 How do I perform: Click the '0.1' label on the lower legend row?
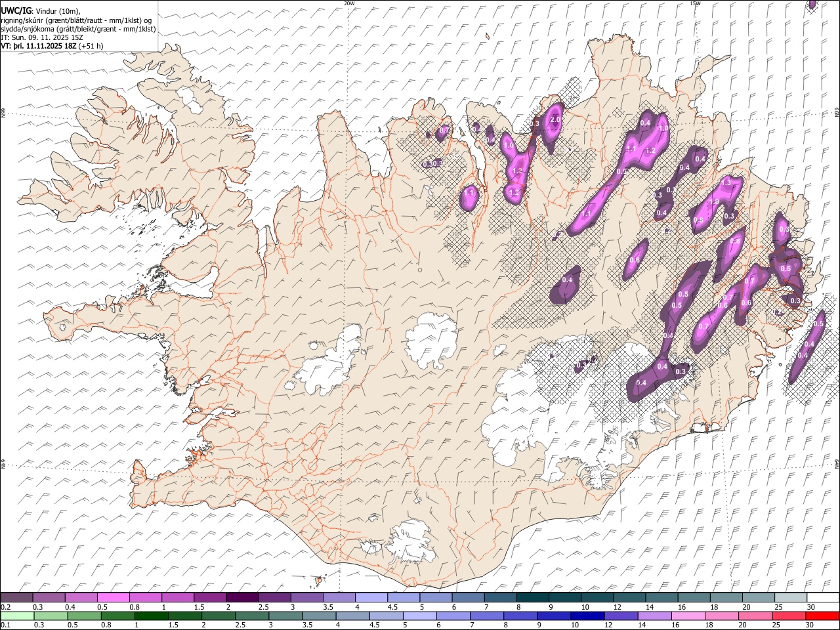[5, 625]
